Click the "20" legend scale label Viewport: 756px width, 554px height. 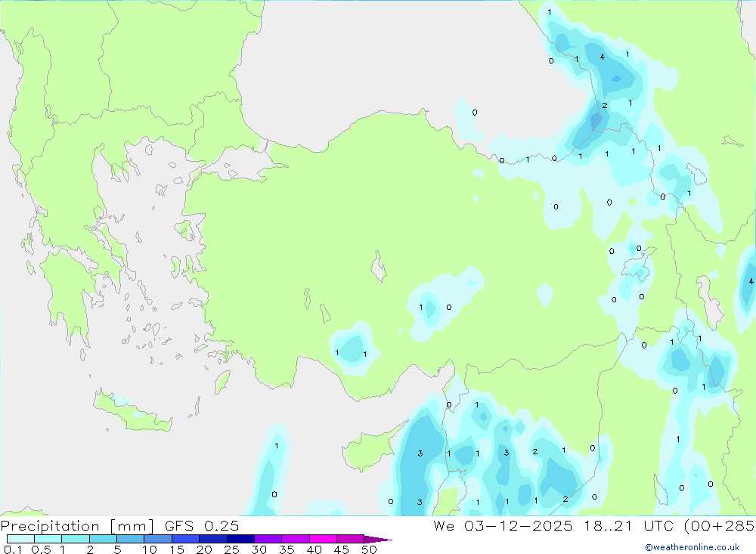204,549
